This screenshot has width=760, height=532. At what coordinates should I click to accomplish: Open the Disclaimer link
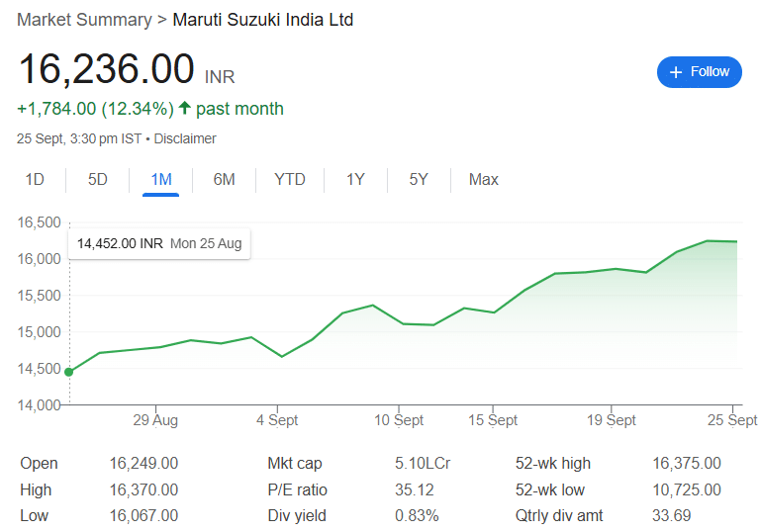coord(185,139)
